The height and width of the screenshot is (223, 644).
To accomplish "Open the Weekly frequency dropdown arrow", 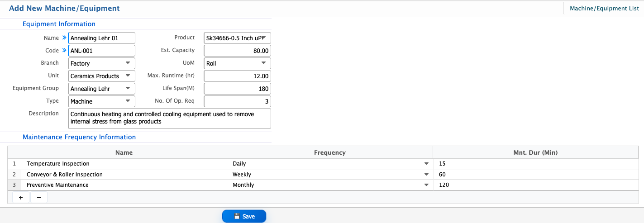I will click(x=426, y=175).
